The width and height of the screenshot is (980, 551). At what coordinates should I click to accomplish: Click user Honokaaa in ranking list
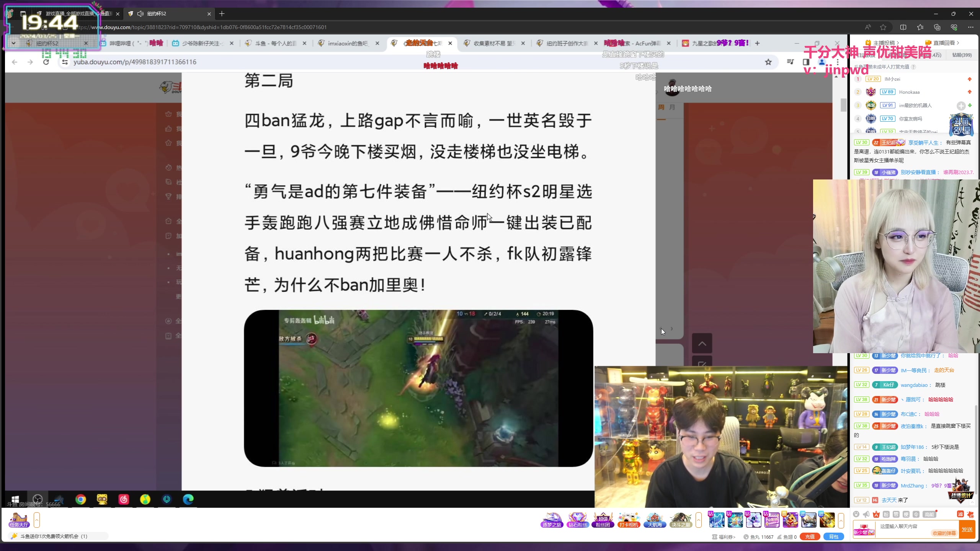(909, 92)
